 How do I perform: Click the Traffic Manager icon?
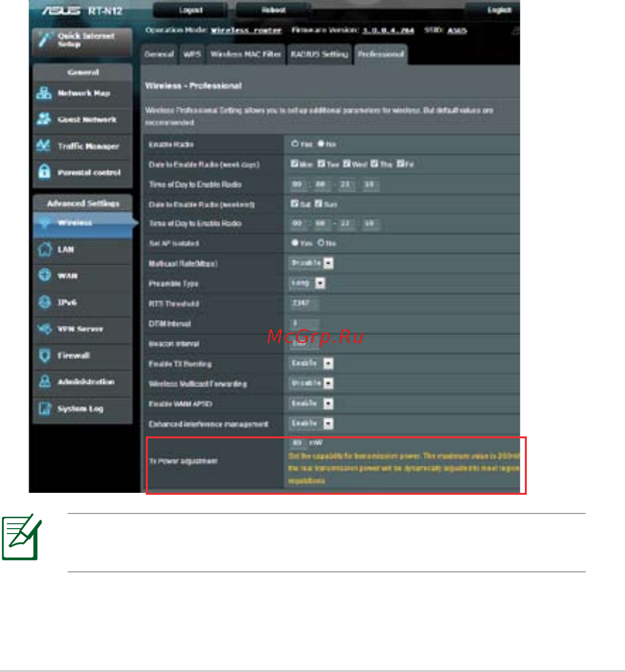tap(44, 145)
